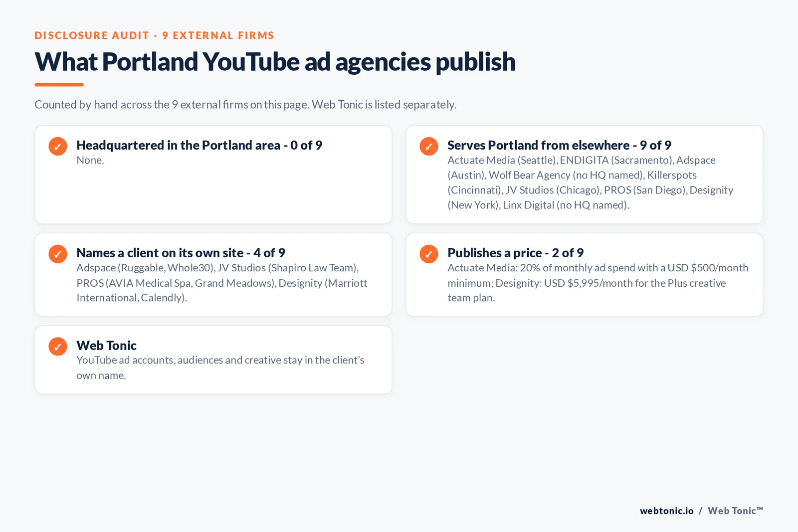Open the webtonic.io link in the footer
This screenshot has width=798, height=532.
[x=666, y=511]
